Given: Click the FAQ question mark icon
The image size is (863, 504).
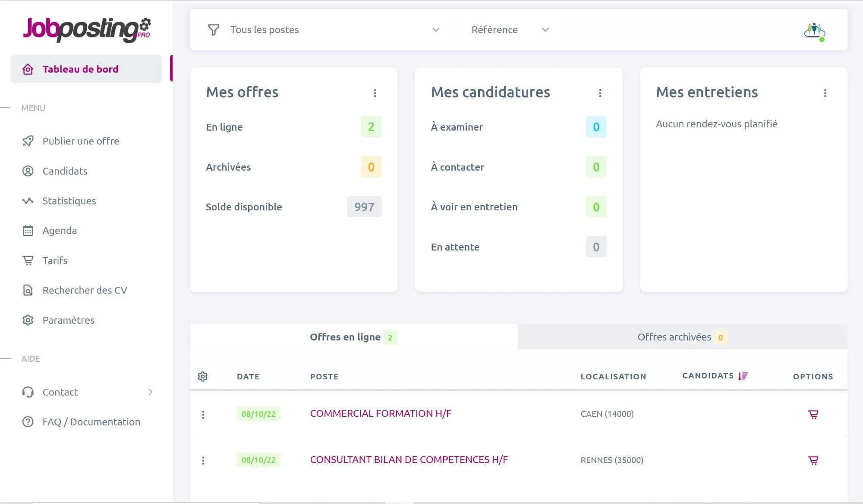Looking at the screenshot, I should (28, 422).
